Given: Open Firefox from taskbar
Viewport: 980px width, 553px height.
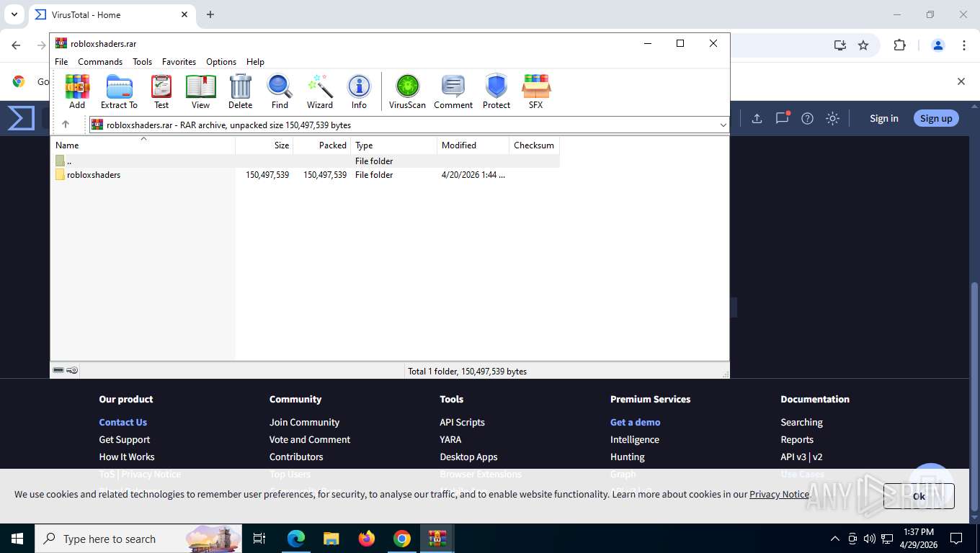Looking at the screenshot, I should [x=367, y=539].
